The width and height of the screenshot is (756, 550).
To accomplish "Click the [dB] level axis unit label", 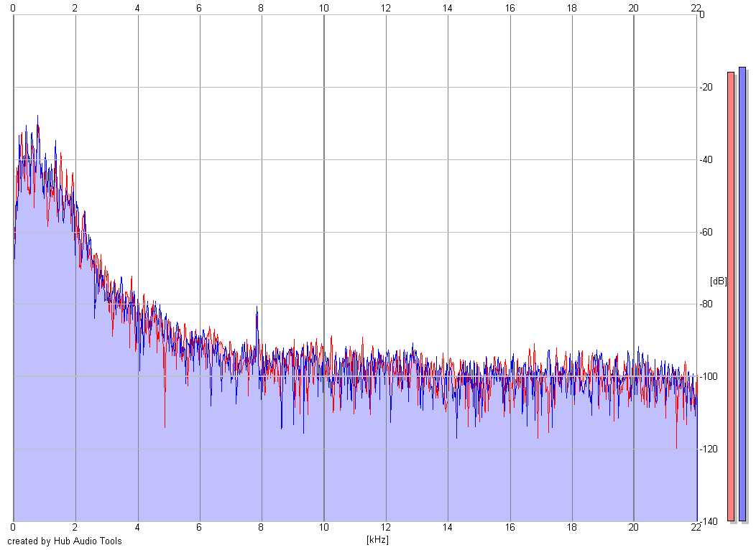I will 718,281.
